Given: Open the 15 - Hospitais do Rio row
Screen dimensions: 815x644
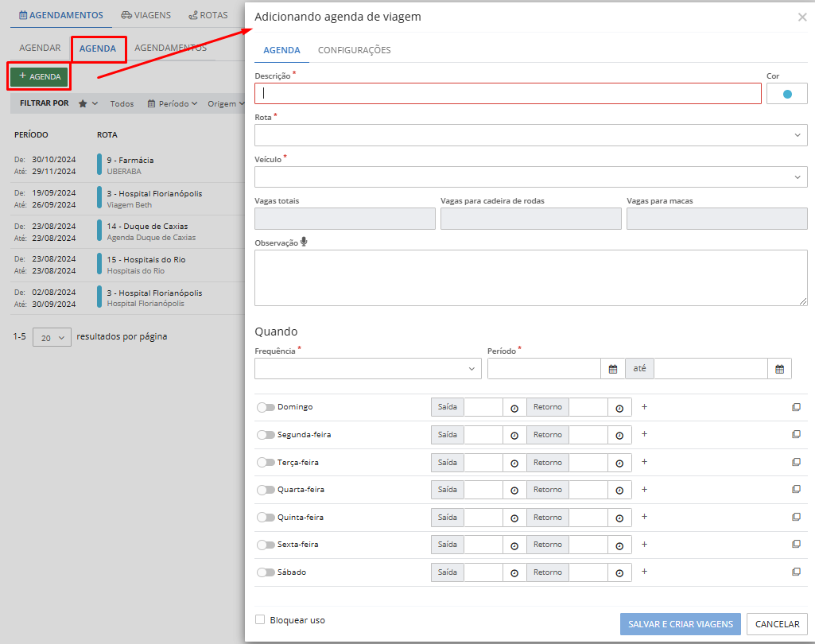Looking at the screenshot, I should click(x=127, y=265).
